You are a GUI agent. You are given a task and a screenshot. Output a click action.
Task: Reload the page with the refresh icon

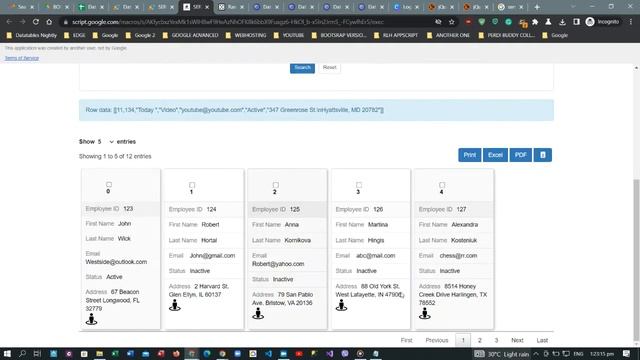point(36,22)
